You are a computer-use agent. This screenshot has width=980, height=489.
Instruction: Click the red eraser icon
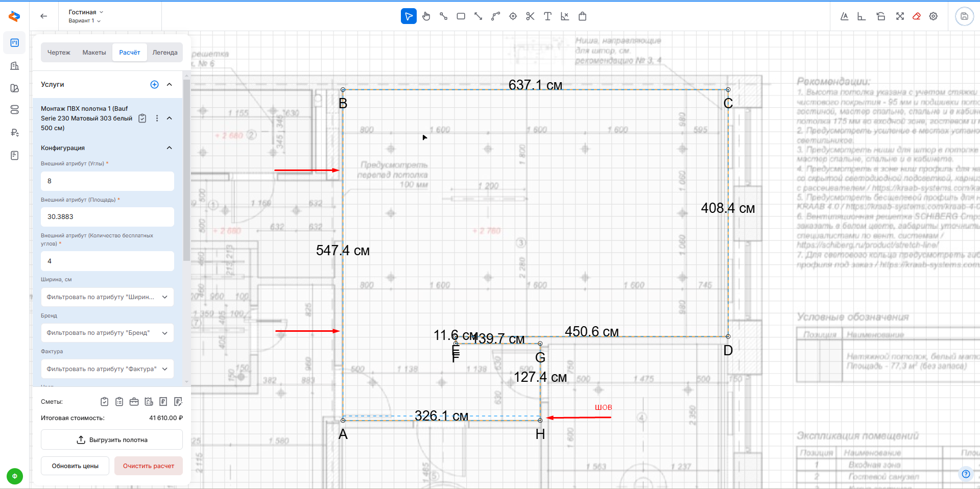click(917, 16)
